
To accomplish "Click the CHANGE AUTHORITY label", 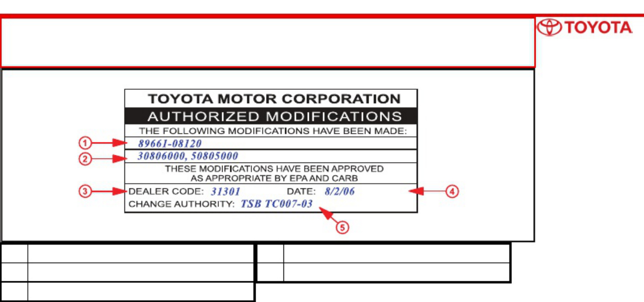I will click(x=181, y=204).
